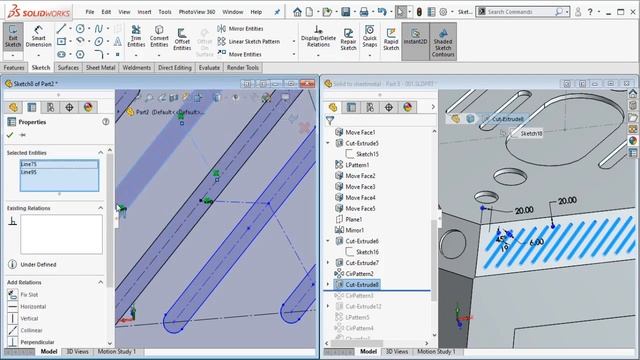The image size is (640, 360).
Task: Switch to the Evaluate tab
Action: [209, 68]
